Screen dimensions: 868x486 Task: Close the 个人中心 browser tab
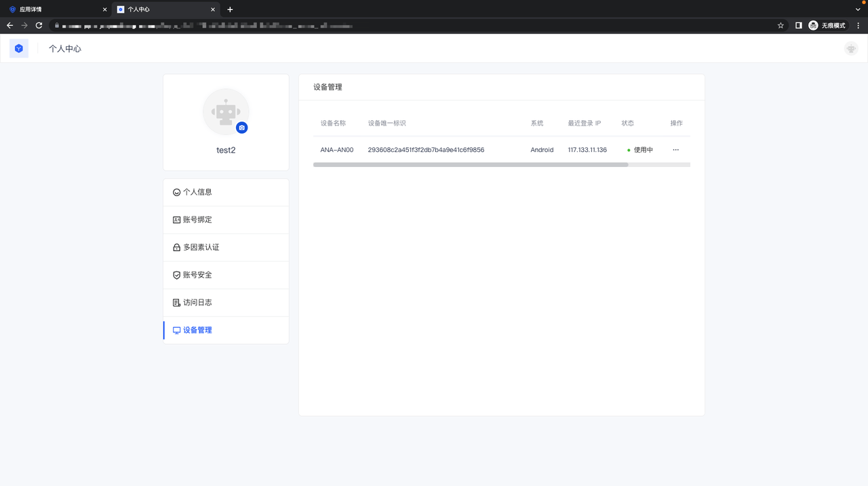(213, 10)
